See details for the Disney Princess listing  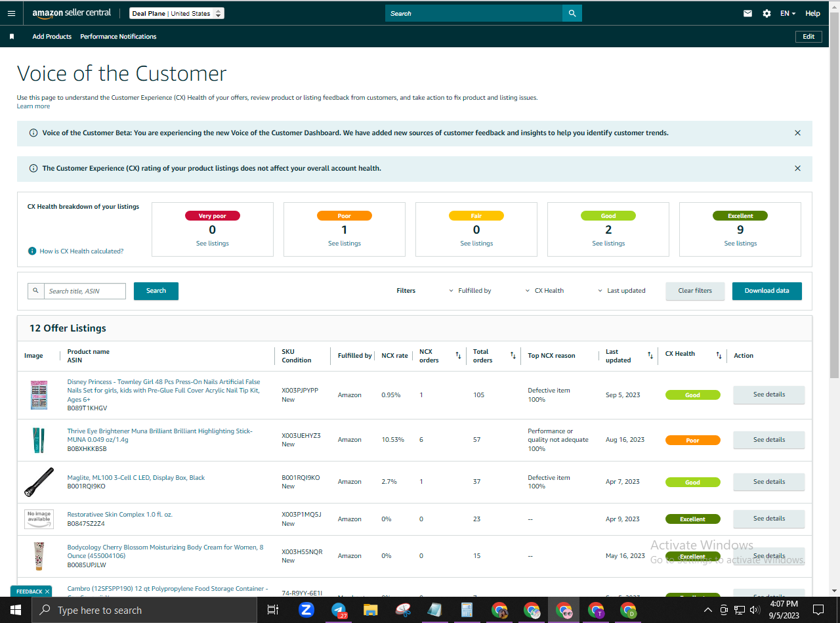click(x=768, y=395)
